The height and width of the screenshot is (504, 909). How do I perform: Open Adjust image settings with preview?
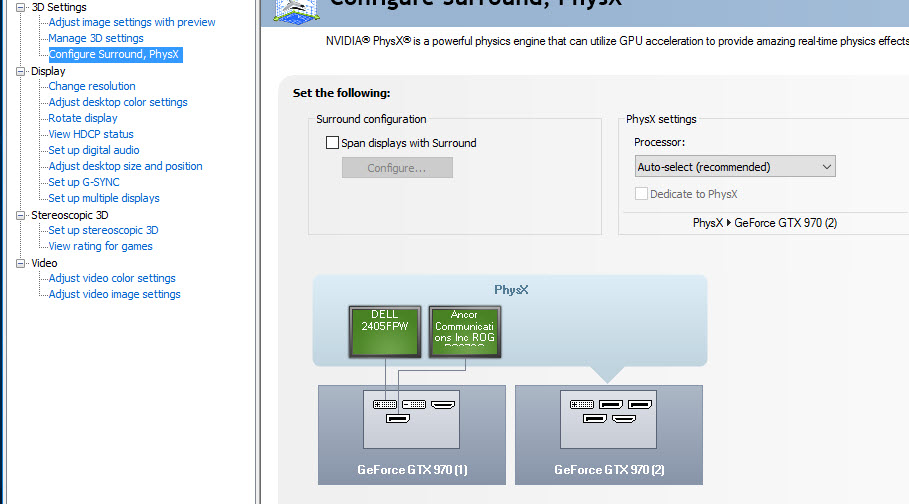click(x=132, y=22)
